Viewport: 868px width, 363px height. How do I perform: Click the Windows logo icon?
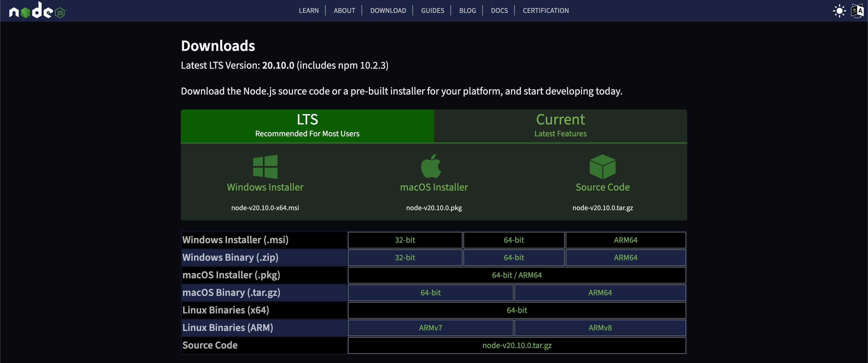pos(265,167)
